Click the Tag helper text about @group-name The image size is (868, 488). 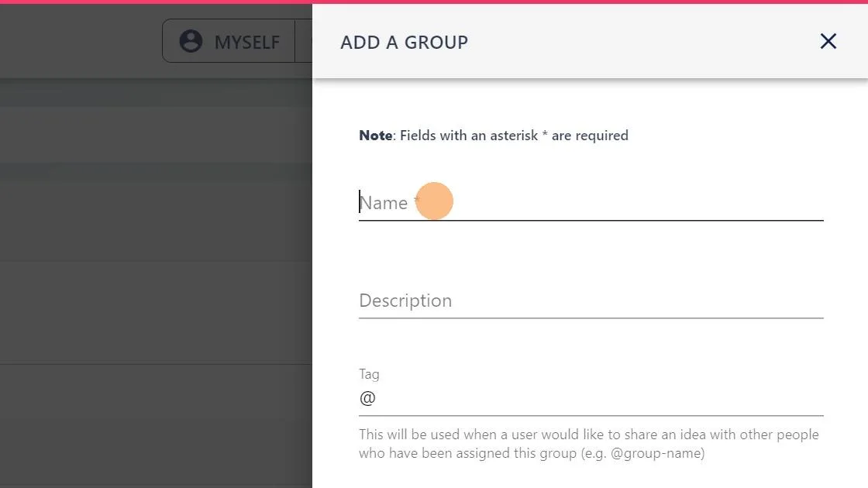pyautogui.click(x=588, y=444)
